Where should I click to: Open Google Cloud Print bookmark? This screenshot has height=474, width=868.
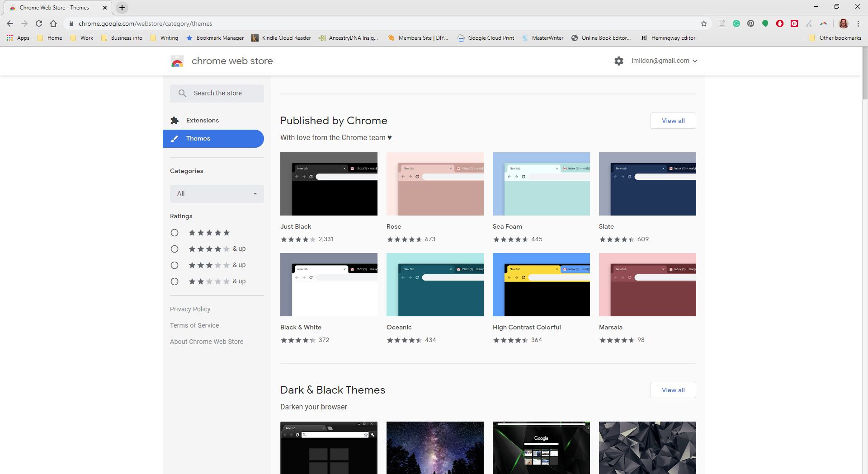tap(486, 38)
